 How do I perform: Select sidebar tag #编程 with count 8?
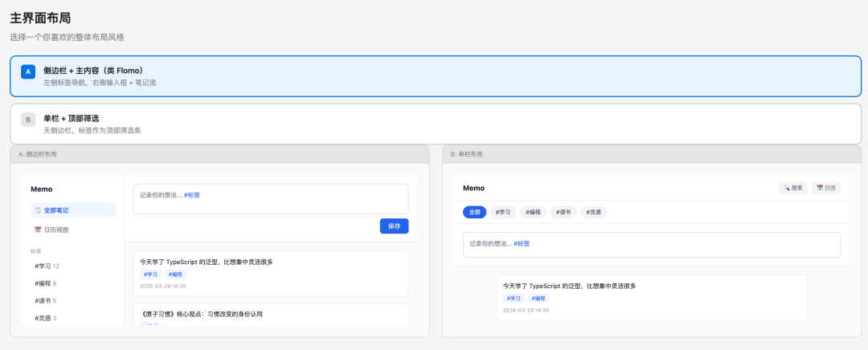pyautogui.click(x=47, y=283)
